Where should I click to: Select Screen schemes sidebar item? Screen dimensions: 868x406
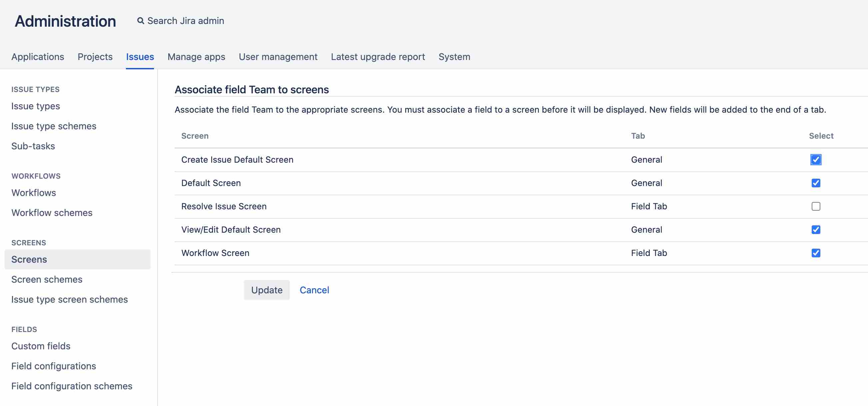pos(47,279)
